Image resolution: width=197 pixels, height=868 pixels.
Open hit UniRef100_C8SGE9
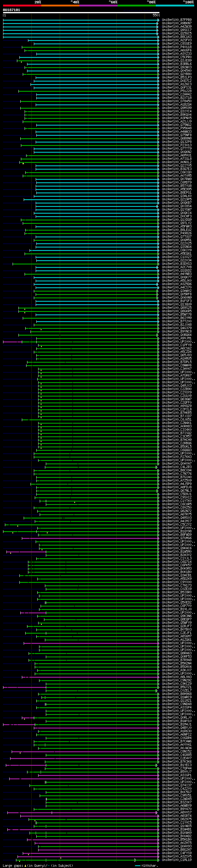[177, 43]
